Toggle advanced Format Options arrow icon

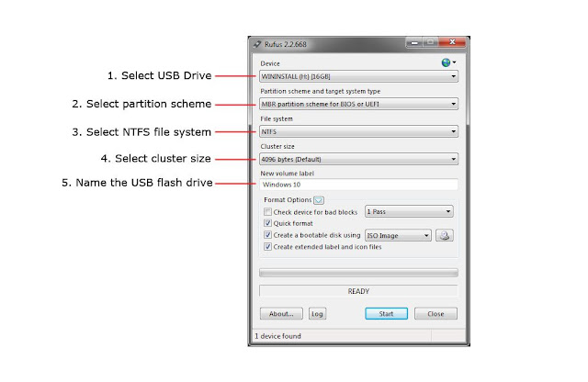click(x=319, y=200)
